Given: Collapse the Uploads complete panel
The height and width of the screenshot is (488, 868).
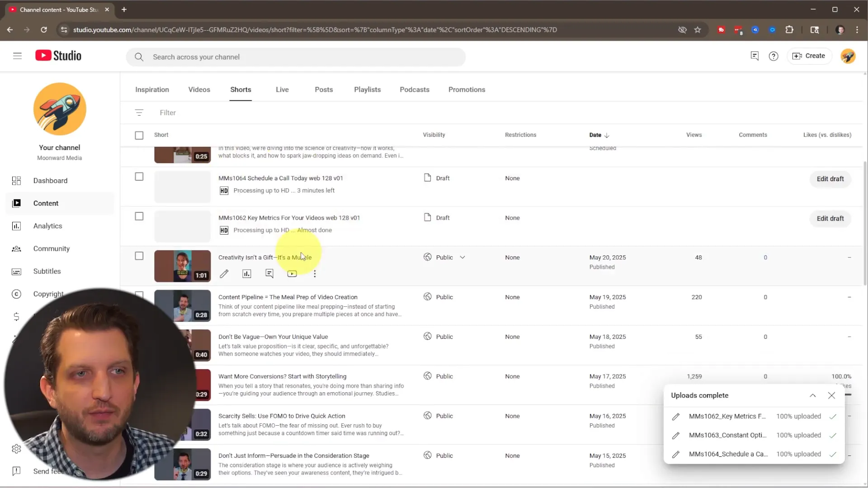Looking at the screenshot, I should (812, 396).
